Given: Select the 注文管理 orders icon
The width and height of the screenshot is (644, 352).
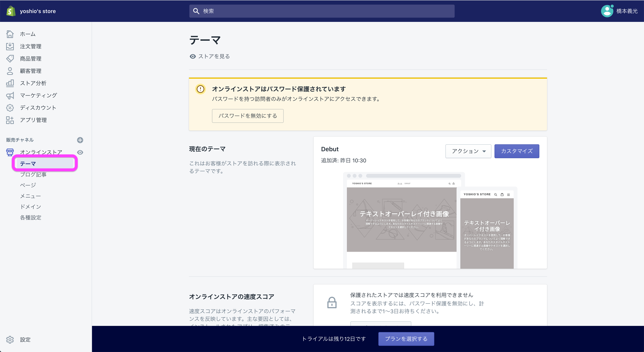Looking at the screenshot, I should [10, 46].
